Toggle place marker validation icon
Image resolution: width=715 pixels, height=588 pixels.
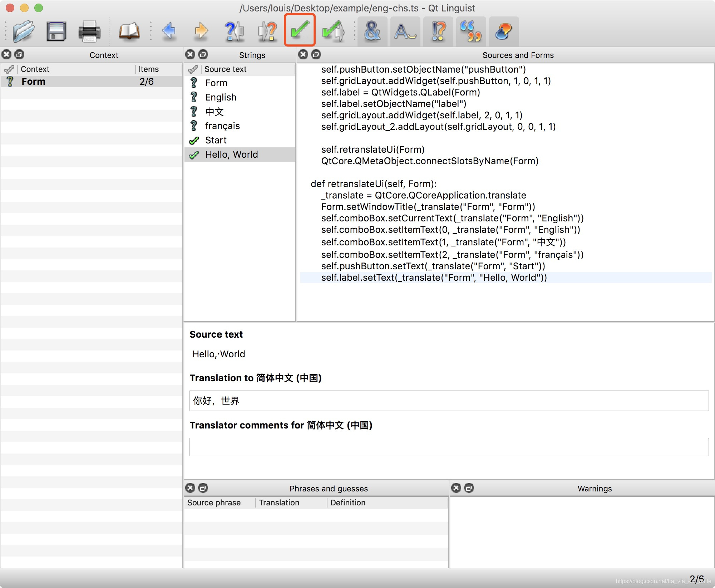(503, 31)
